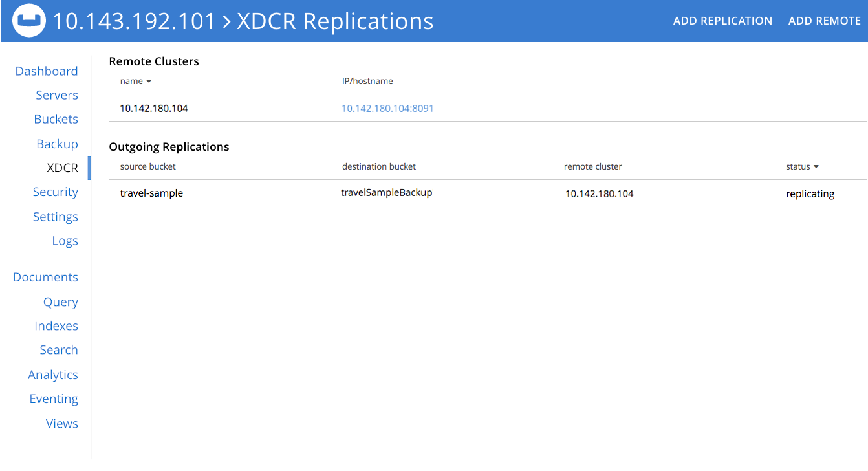Click the Couchbase logo icon
The height and width of the screenshot is (471, 868).
28,20
